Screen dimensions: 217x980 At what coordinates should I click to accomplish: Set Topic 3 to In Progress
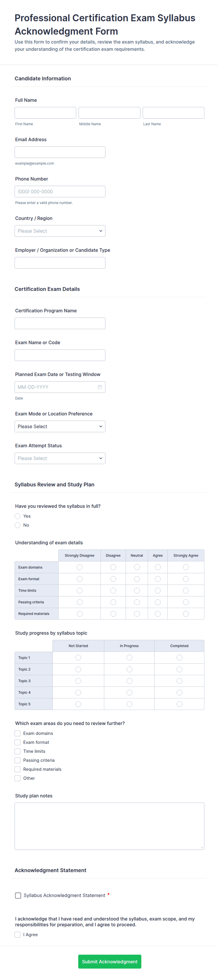point(129,681)
